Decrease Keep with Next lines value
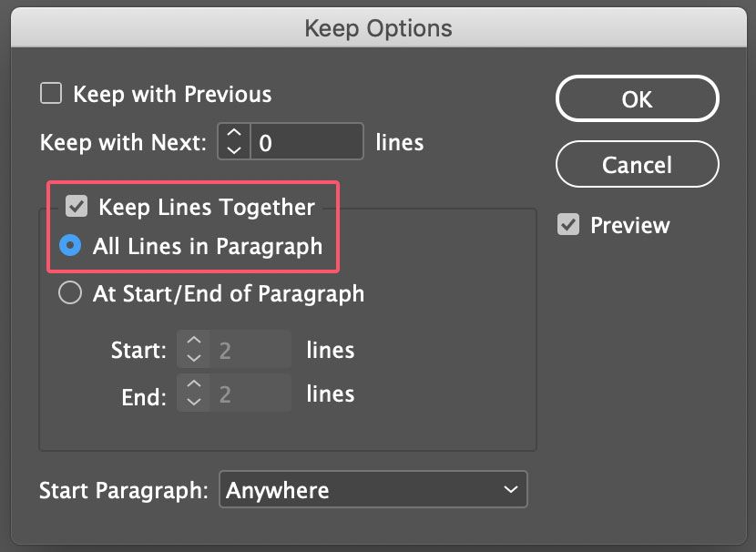The image size is (756, 552). [x=234, y=150]
